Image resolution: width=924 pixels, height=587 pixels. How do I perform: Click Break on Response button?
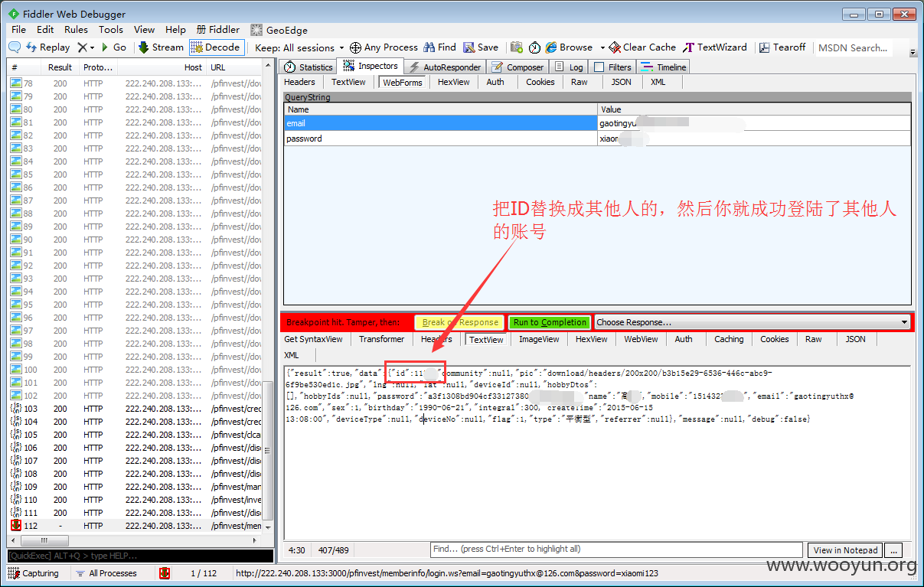459,322
